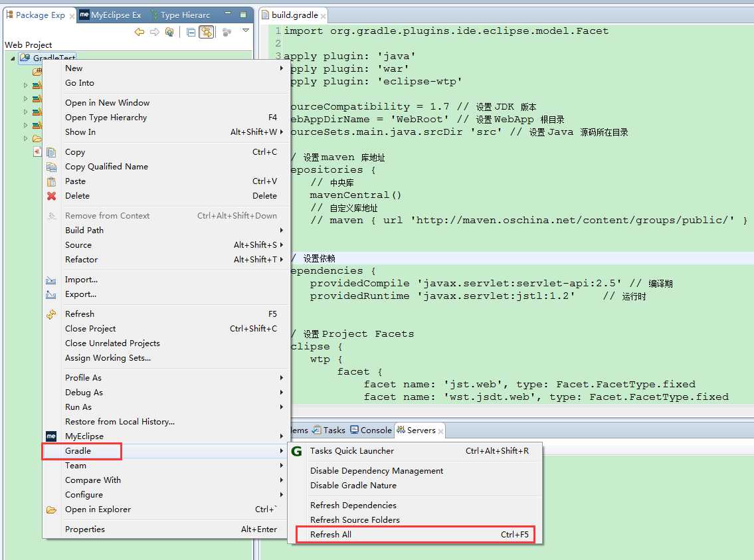Image resolution: width=754 pixels, height=560 pixels.
Task: Open the Show In submenu
Action: pyautogui.click(x=166, y=132)
